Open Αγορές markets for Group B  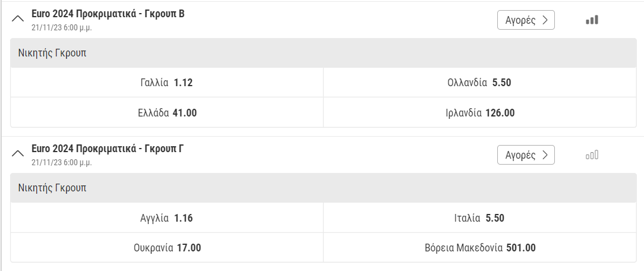tap(526, 20)
